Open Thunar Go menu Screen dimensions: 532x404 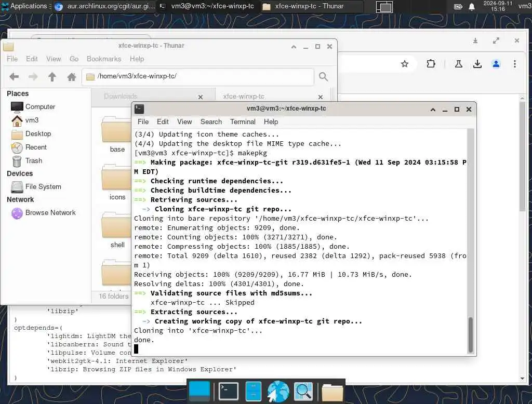[74, 59]
